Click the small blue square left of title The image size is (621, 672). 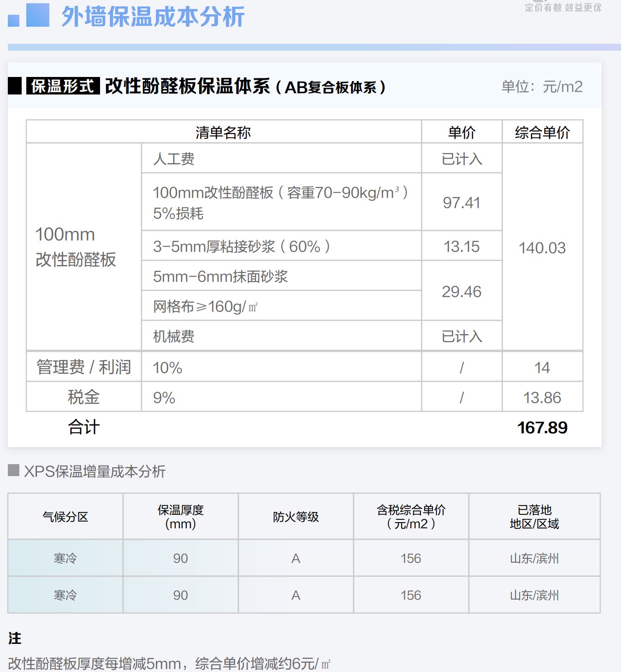click(13, 21)
